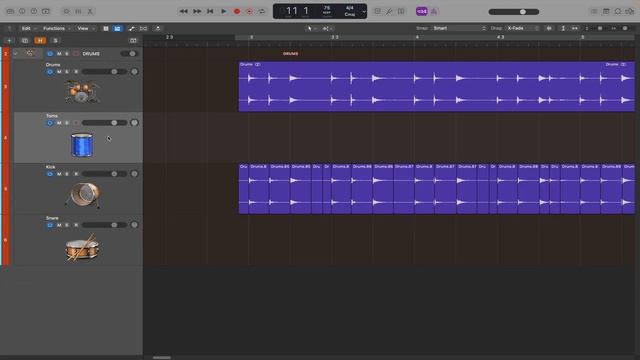Click the snare drum icon
The width and height of the screenshot is (640, 360).
pyautogui.click(x=82, y=247)
